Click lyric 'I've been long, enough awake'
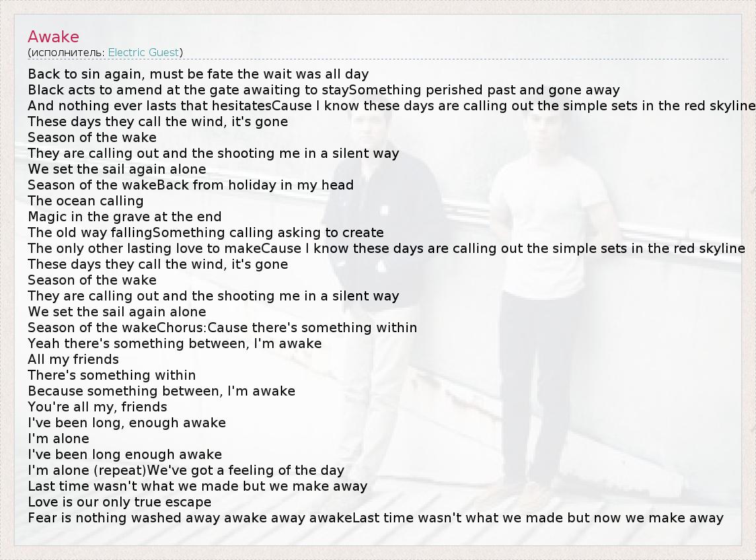756x560 pixels. pyautogui.click(x=127, y=423)
